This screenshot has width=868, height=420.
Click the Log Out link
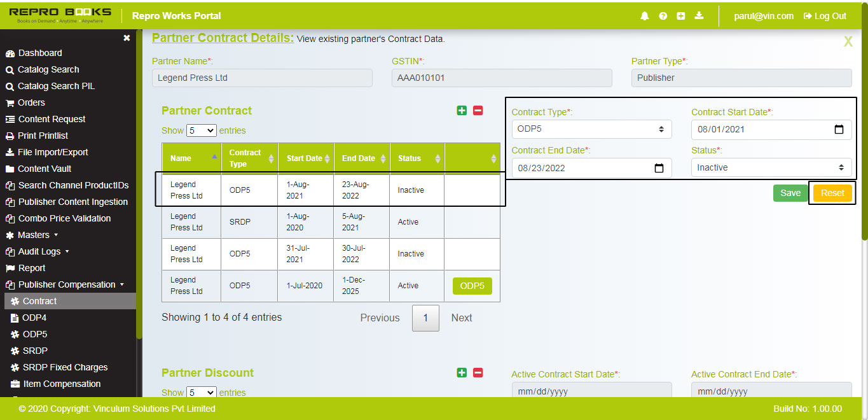click(x=825, y=16)
